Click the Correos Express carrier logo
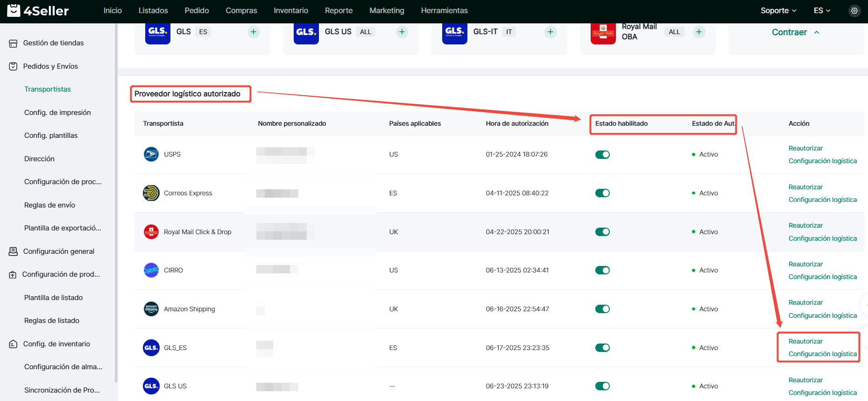Screen dimensions: 868x401 coord(151,193)
